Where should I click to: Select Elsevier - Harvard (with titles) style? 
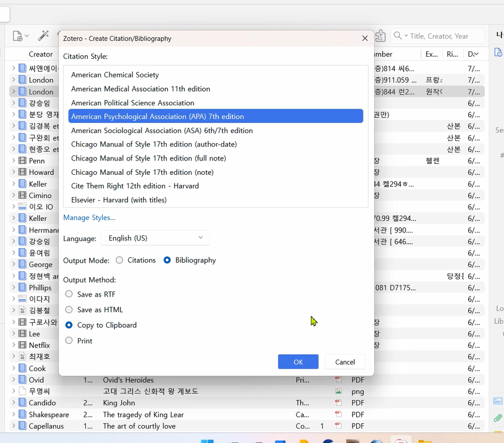[x=215, y=200]
